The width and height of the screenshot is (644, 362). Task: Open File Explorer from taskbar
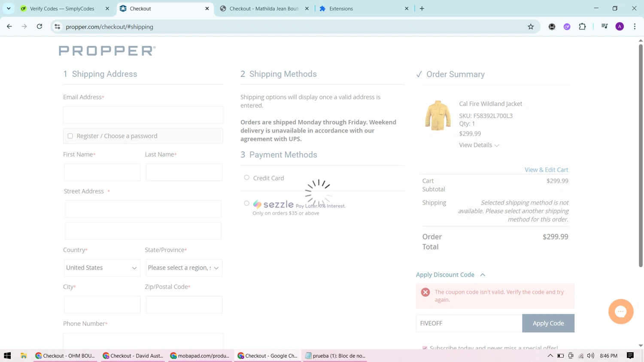coord(24,356)
